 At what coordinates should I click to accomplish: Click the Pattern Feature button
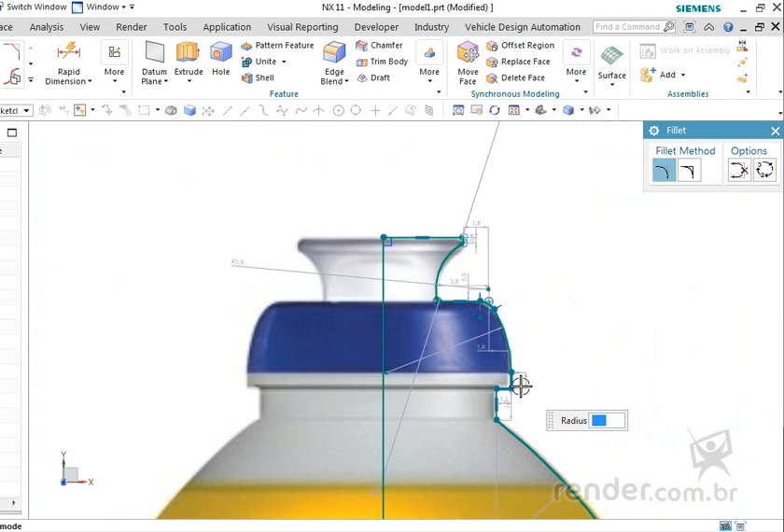coord(277,46)
